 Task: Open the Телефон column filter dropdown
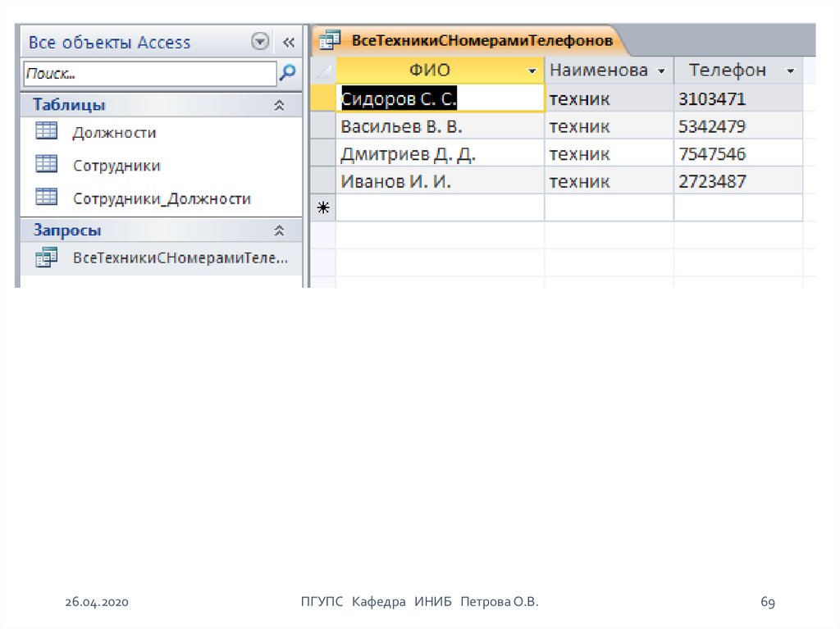790,71
